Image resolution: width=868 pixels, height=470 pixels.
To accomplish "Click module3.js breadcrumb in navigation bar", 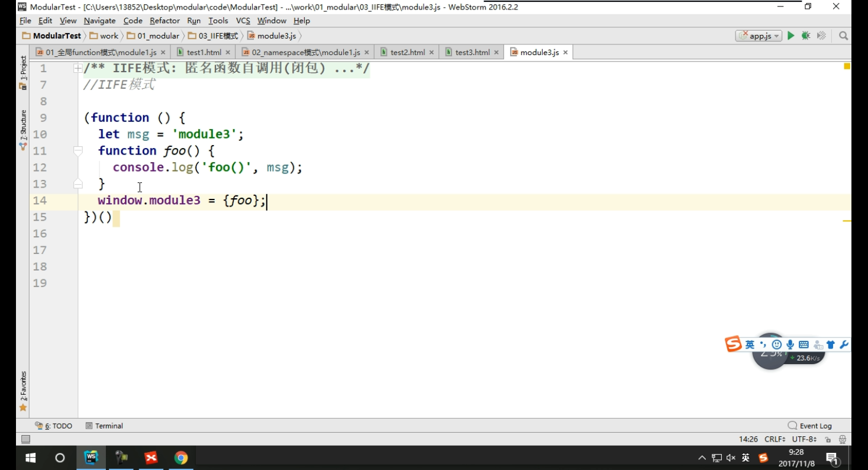I will click(x=272, y=36).
